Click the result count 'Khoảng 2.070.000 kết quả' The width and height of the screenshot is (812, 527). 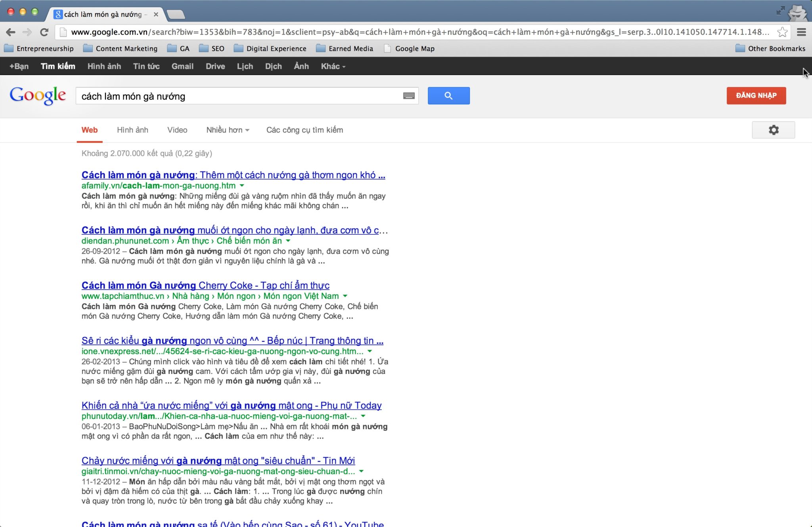tap(147, 153)
